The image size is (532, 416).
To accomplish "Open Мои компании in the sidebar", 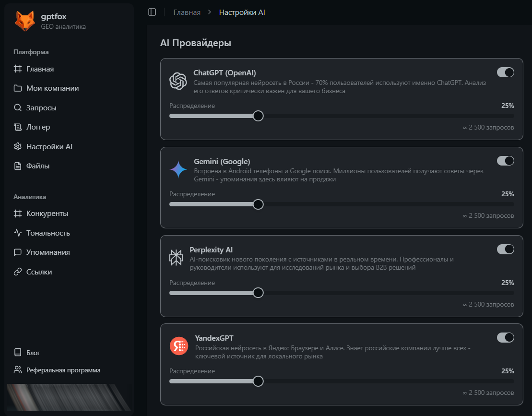I will [52, 88].
